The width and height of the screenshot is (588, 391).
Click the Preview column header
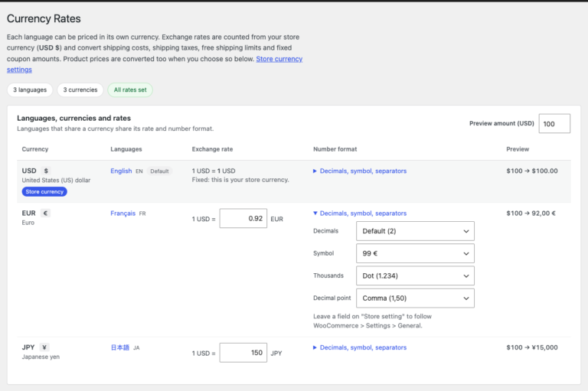(x=518, y=149)
